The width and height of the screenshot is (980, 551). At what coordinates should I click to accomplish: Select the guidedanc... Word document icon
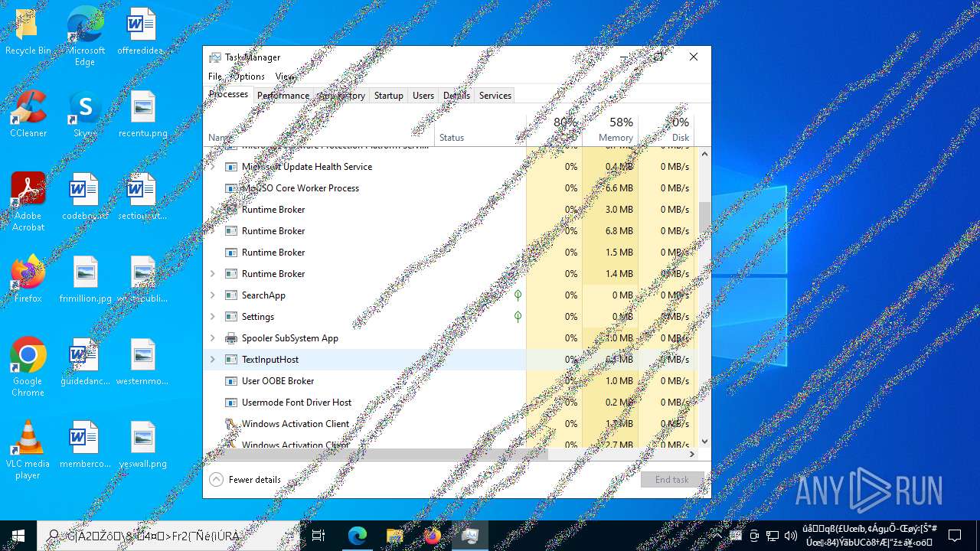[85, 362]
